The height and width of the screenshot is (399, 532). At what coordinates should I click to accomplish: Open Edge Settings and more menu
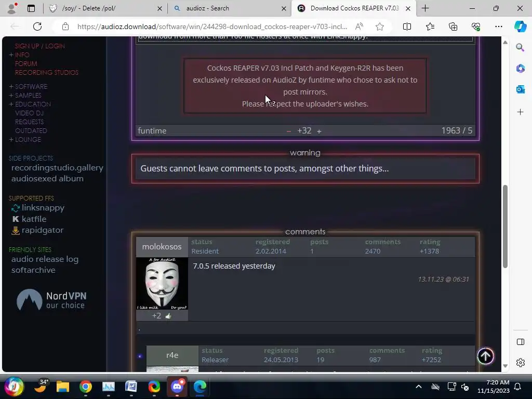pyautogui.click(x=498, y=26)
